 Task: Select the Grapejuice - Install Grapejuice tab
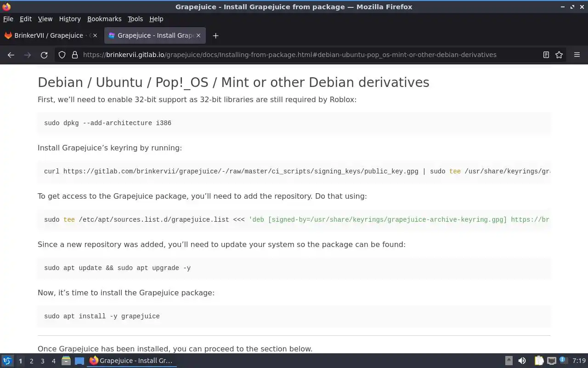point(155,35)
